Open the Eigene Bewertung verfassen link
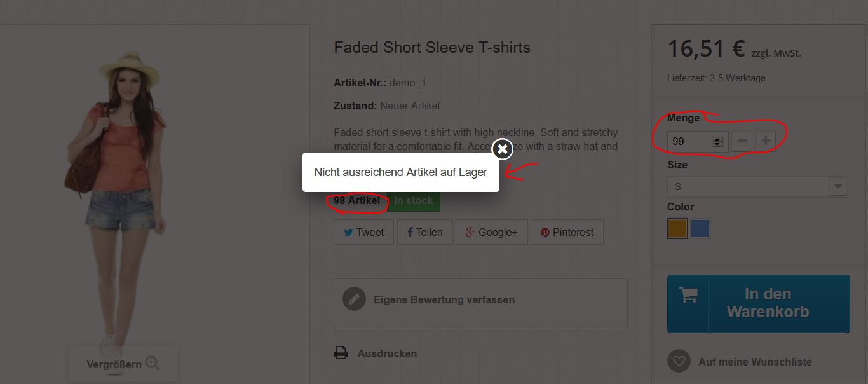Image resolution: width=868 pixels, height=384 pixels. pos(444,299)
